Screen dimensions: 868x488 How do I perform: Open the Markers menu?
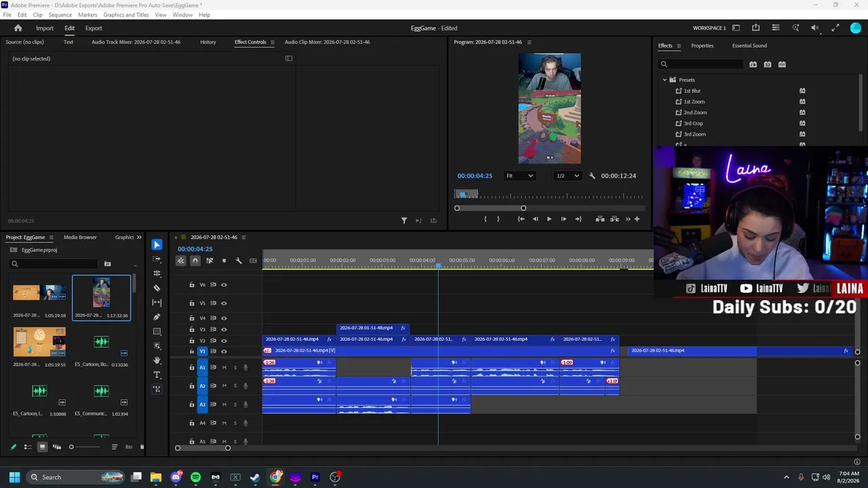coord(87,15)
